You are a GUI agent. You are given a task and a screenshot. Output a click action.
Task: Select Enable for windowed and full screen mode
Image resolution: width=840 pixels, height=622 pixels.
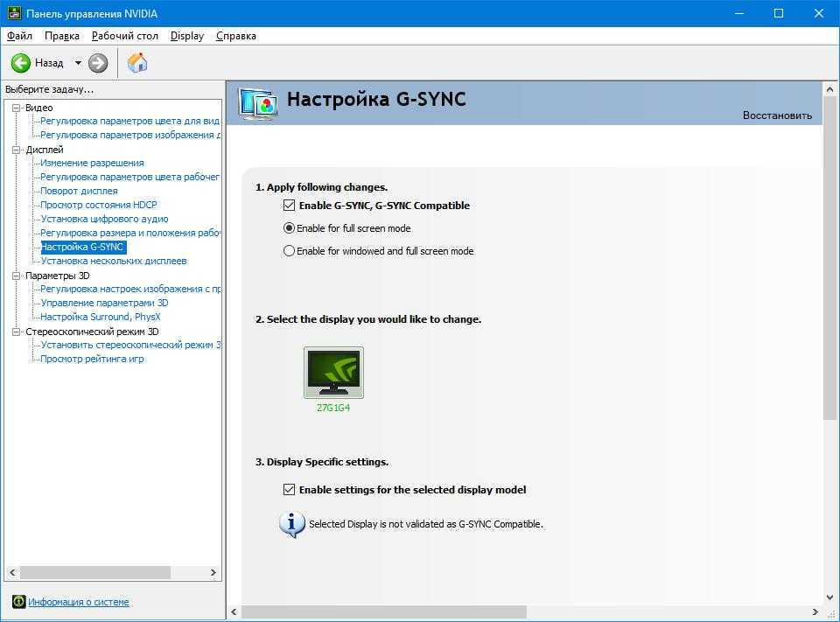coord(289,251)
